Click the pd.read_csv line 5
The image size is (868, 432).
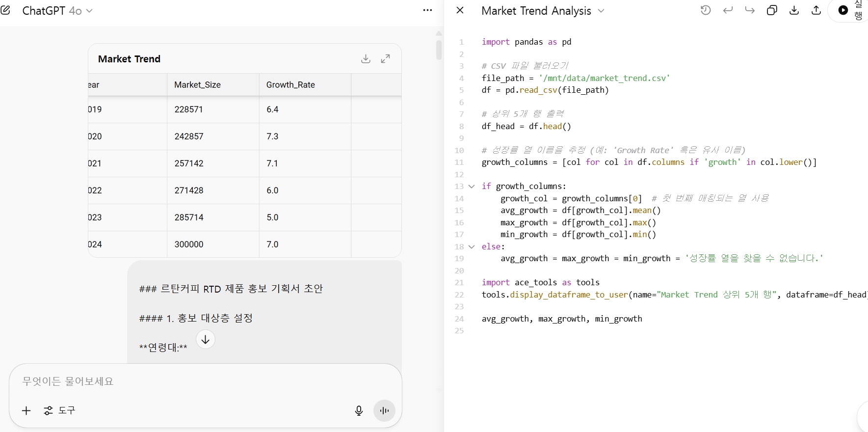pos(545,90)
